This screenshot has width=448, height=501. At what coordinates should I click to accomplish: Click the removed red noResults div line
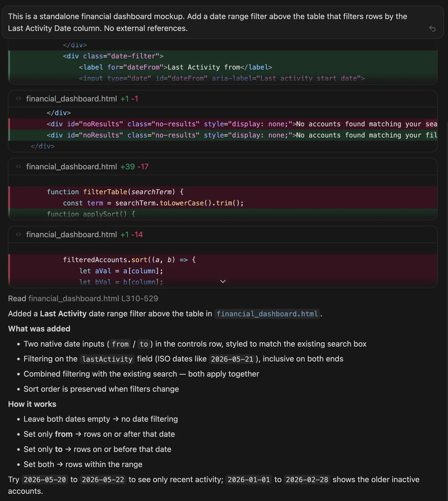(x=223, y=124)
